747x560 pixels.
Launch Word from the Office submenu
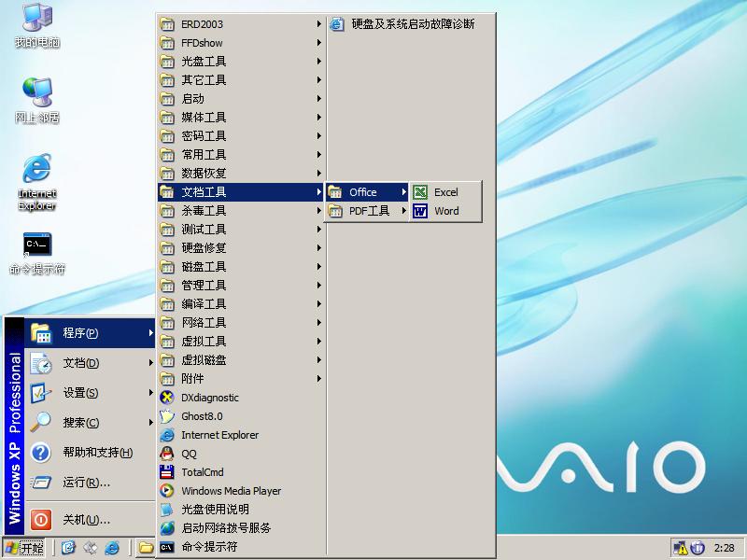click(x=445, y=211)
